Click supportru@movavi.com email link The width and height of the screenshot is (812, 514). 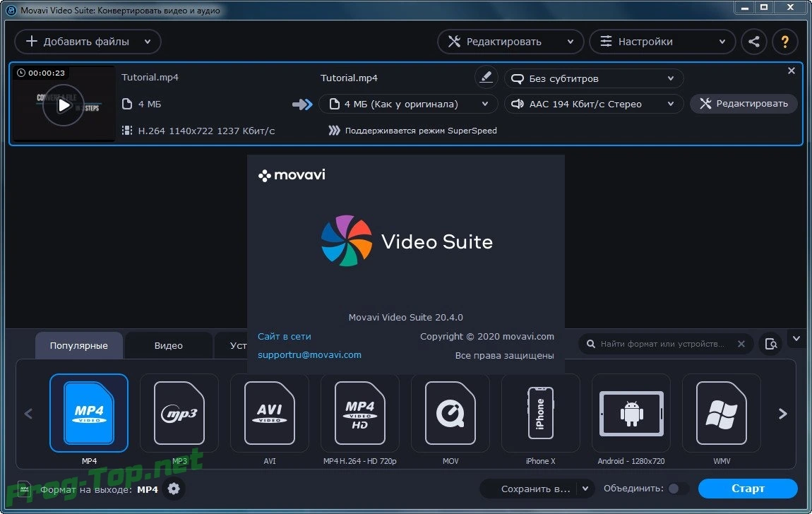310,355
